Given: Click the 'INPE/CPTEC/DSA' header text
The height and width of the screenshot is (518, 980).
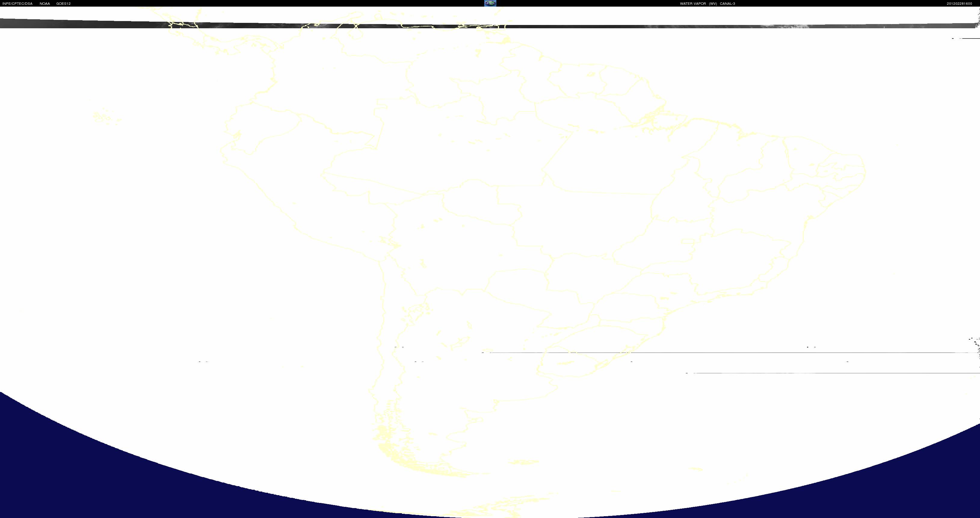Looking at the screenshot, I should point(17,4).
